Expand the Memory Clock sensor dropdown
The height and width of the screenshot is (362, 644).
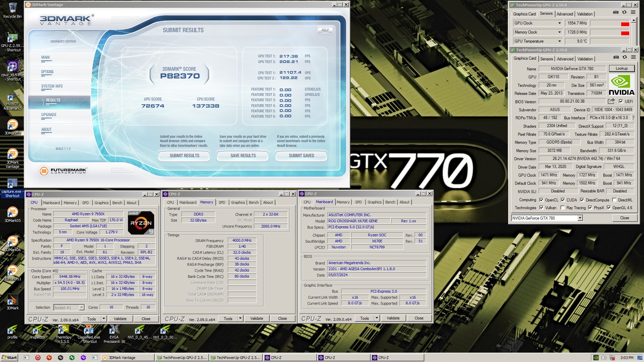559,32
